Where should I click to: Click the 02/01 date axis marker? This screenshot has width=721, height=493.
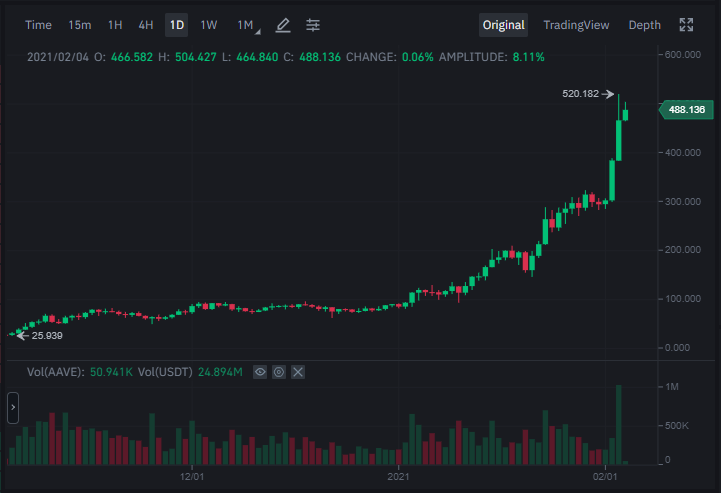[x=605, y=476]
